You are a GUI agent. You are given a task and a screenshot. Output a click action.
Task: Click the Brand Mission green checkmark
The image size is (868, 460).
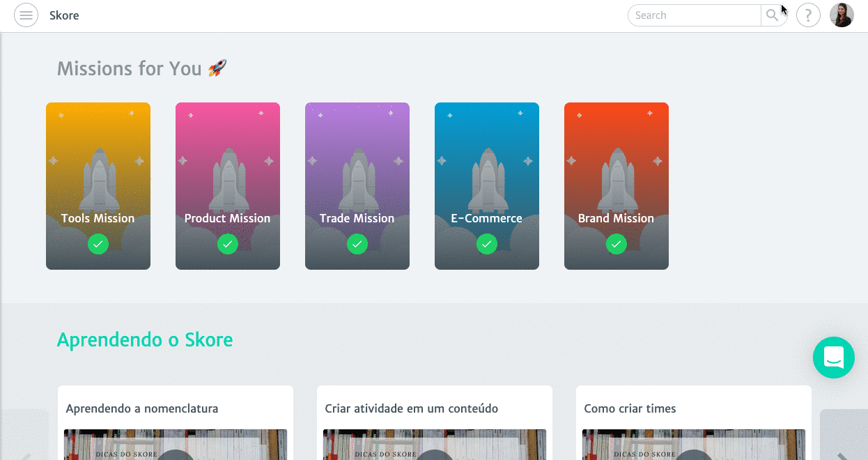(x=617, y=244)
